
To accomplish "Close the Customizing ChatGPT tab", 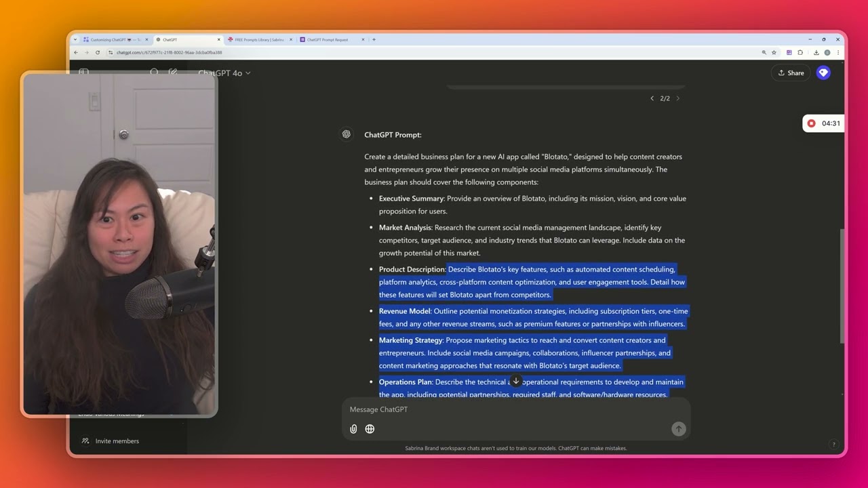I will click(146, 39).
